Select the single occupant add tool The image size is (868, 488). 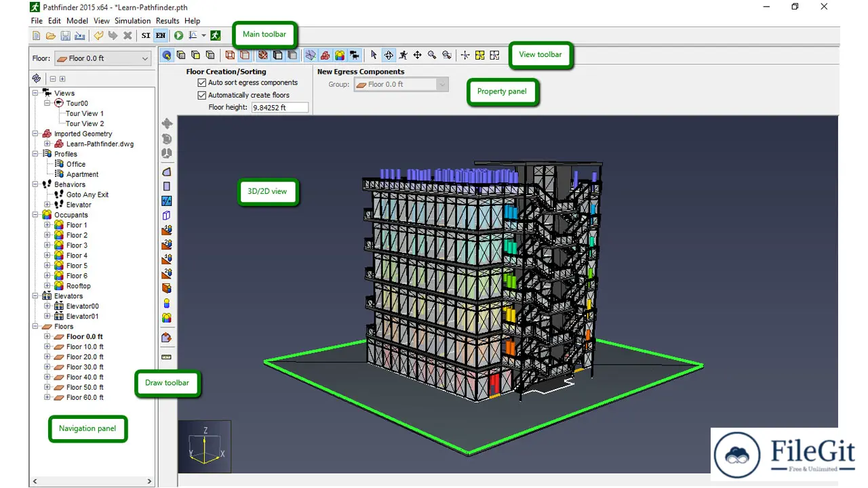167,303
